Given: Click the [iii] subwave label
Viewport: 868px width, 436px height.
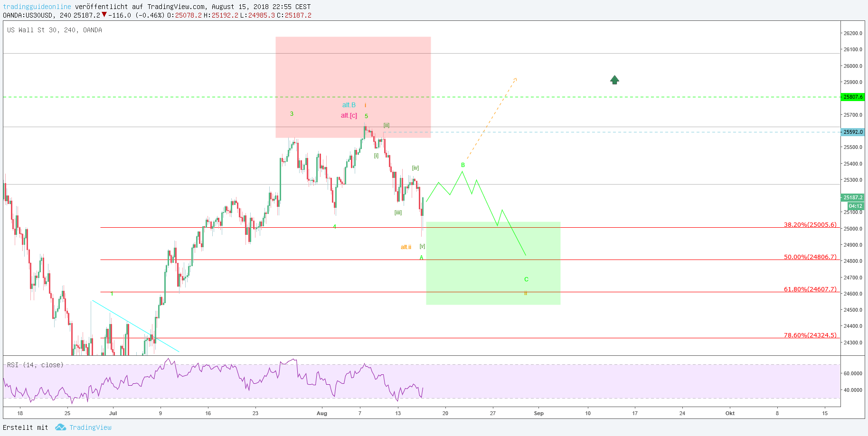Looking at the screenshot, I should pos(398,213).
